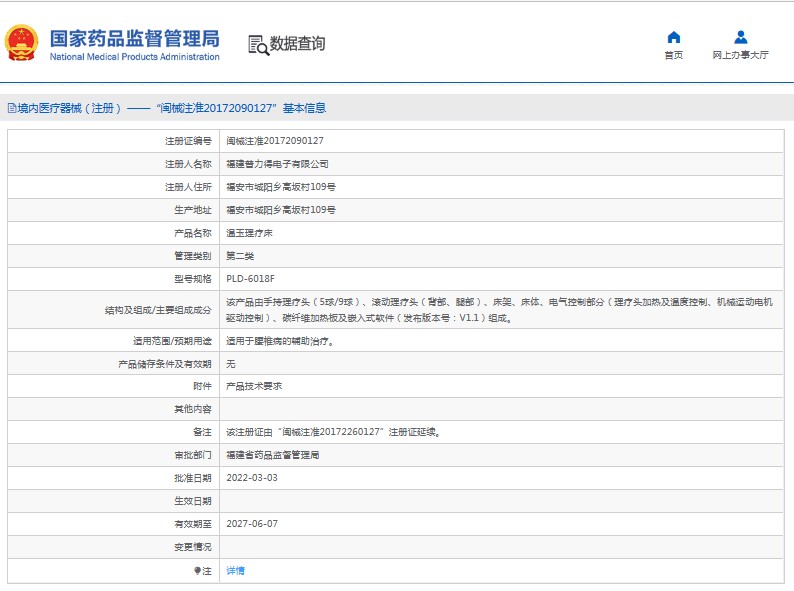Select approval date 2022-03-03
Screen dimensions: 794x591
252,478
